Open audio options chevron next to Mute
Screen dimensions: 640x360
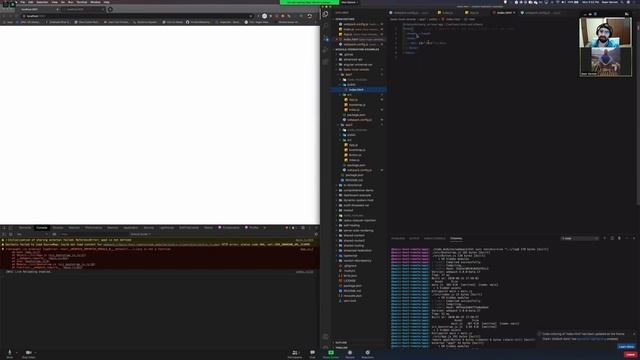[x=16, y=352]
